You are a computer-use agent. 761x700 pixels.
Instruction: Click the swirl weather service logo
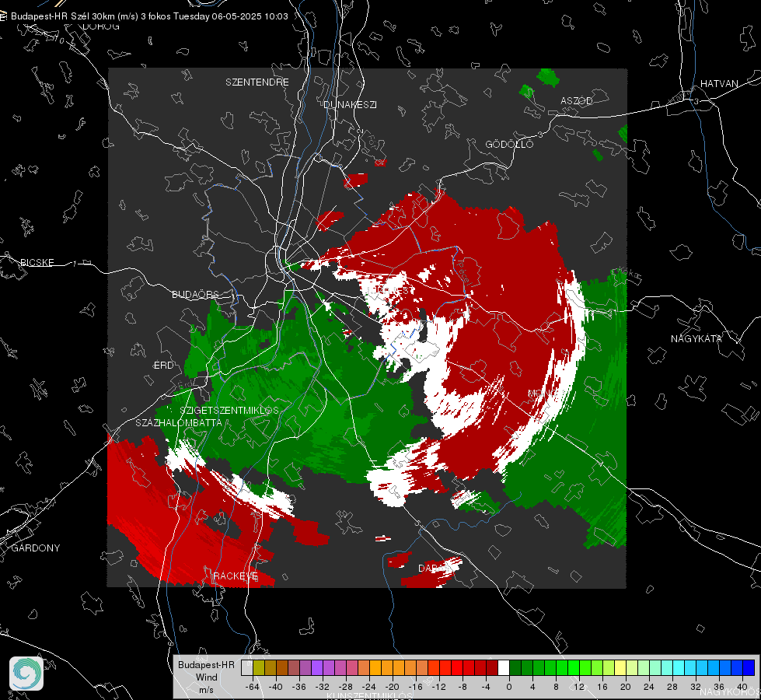coord(26,674)
